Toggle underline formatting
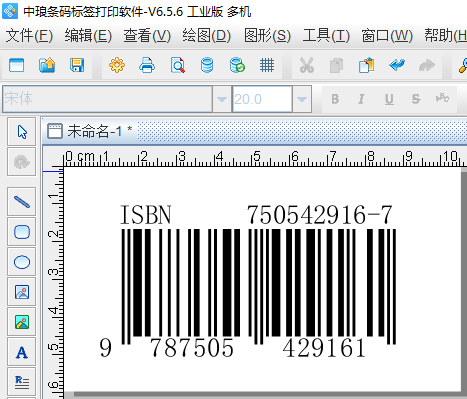 pos(389,99)
